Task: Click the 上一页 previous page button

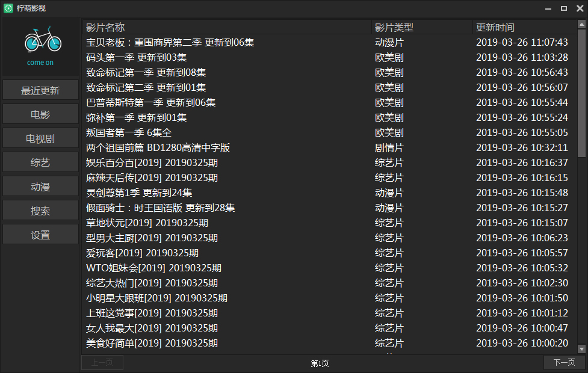Action: pos(101,363)
